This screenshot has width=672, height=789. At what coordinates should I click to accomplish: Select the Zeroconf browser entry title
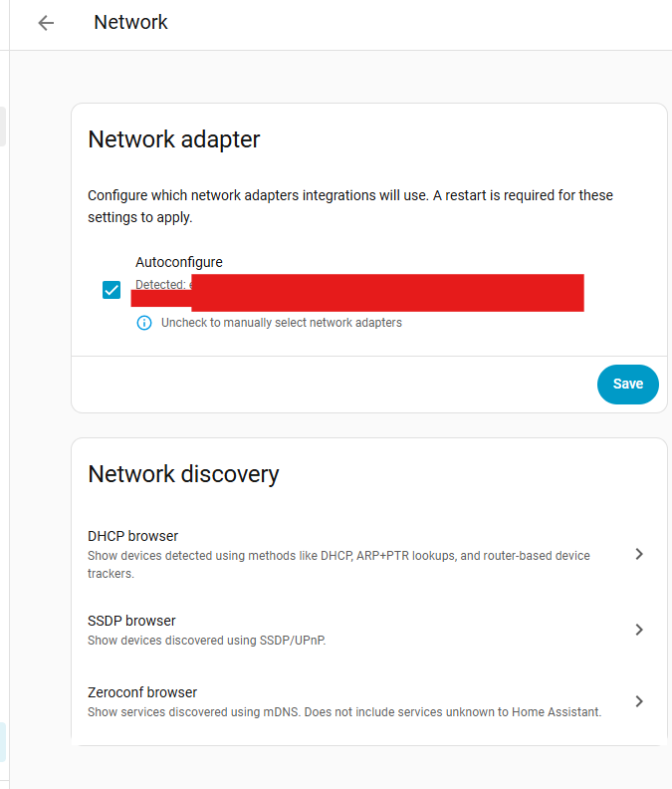[x=142, y=692]
